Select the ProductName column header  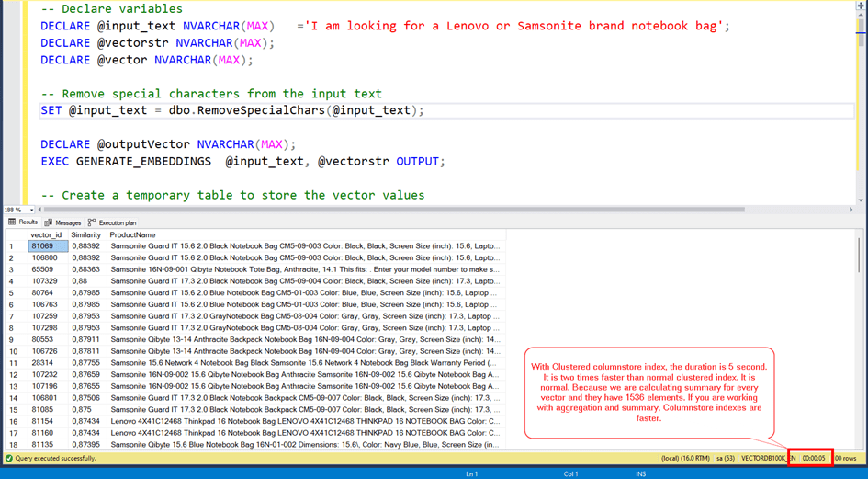pyautogui.click(x=132, y=235)
